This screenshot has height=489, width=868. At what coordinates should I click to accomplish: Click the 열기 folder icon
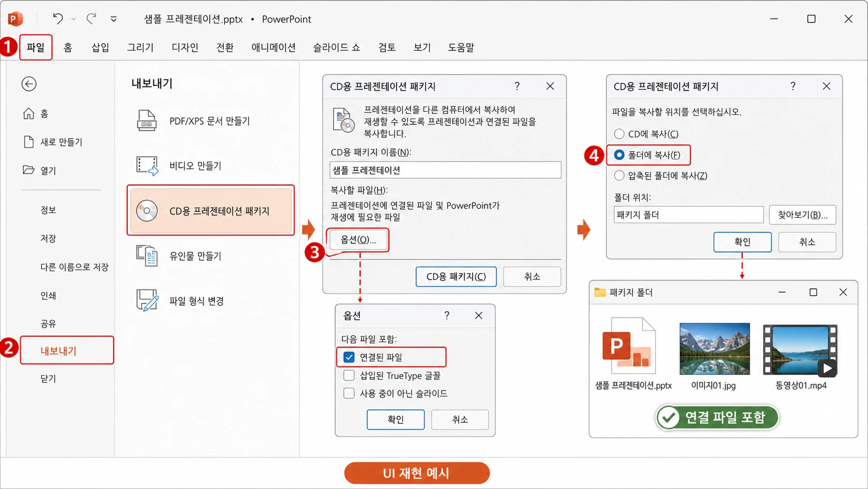point(29,170)
